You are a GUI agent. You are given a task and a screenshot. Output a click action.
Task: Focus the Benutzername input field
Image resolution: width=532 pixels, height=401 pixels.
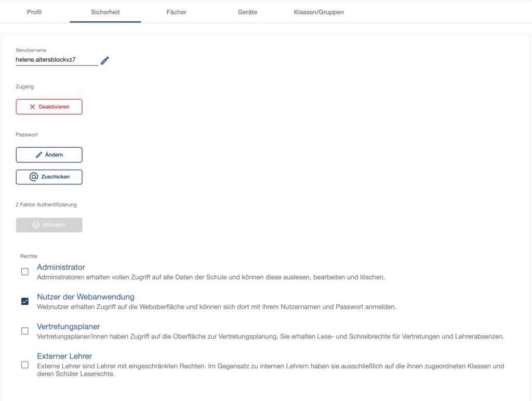point(57,60)
